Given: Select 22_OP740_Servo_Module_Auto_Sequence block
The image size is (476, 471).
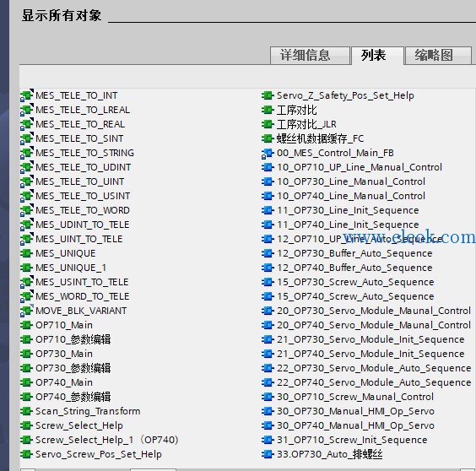Looking at the screenshot, I should point(374,382).
